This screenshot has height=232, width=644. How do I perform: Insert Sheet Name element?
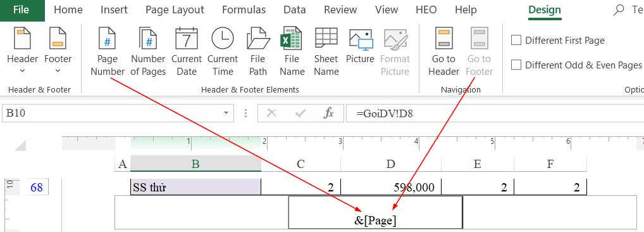(326, 51)
